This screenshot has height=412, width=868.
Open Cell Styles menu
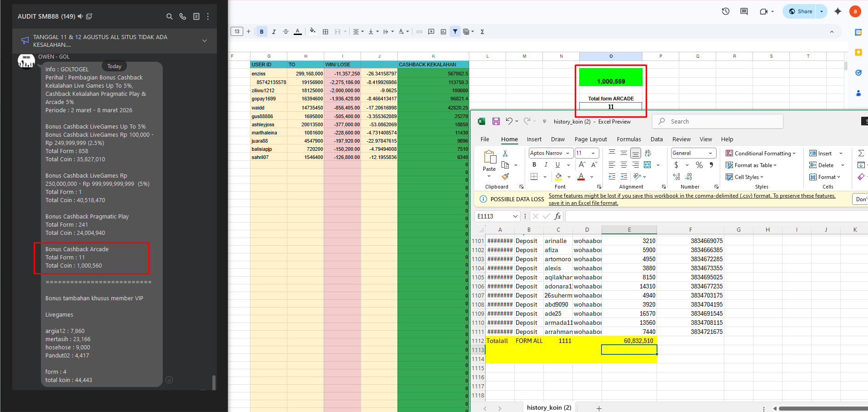tap(745, 177)
